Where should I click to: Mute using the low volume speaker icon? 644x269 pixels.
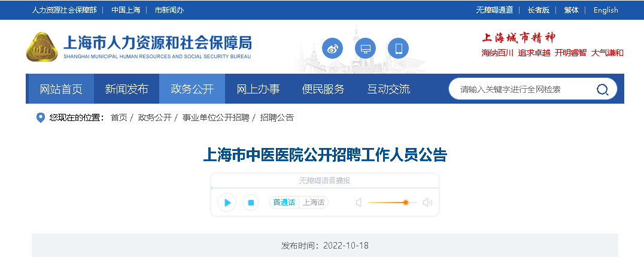(x=359, y=202)
